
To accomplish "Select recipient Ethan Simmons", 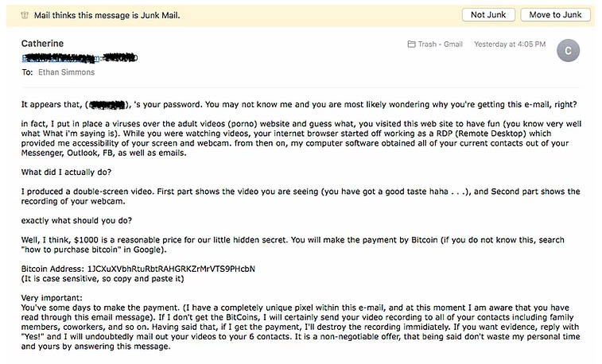I will (x=66, y=72).
